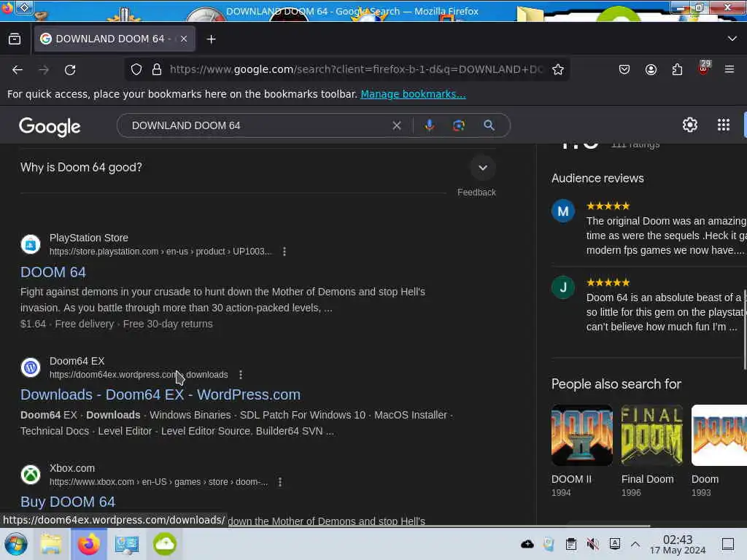The width and height of the screenshot is (747, 560).
Task: Open the tab overview Firefox View icon
Action: pos(15,39)
